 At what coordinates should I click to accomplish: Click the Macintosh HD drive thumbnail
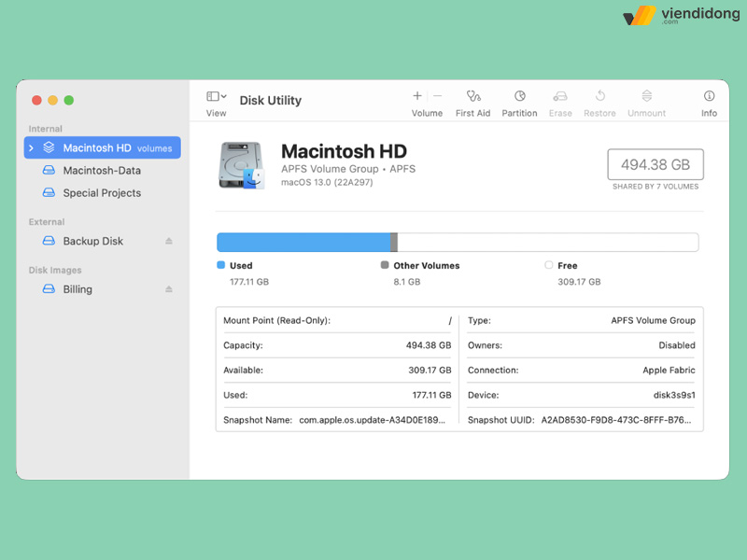click(x=242, y=165)
